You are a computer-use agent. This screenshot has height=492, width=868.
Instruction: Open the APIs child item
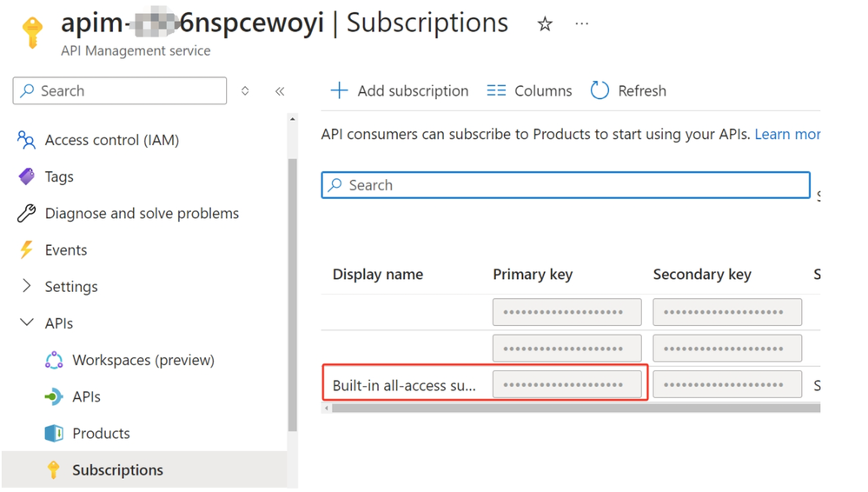click(x=86, y=396)
